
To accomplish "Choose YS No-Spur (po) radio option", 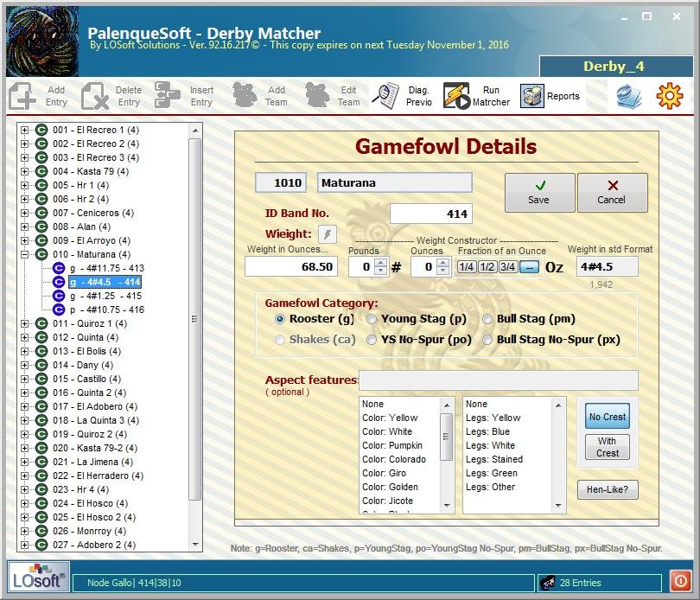I will pyautogui.click(x=372, y=340).
